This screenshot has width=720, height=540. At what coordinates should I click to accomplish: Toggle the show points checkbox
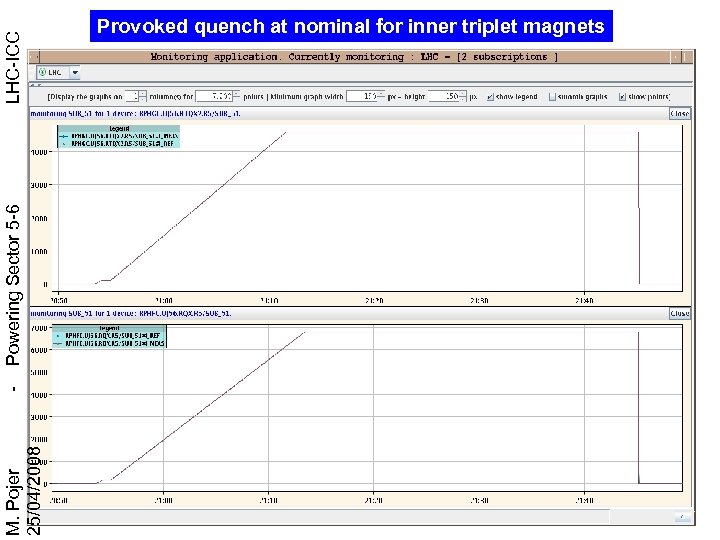[622, 97]
